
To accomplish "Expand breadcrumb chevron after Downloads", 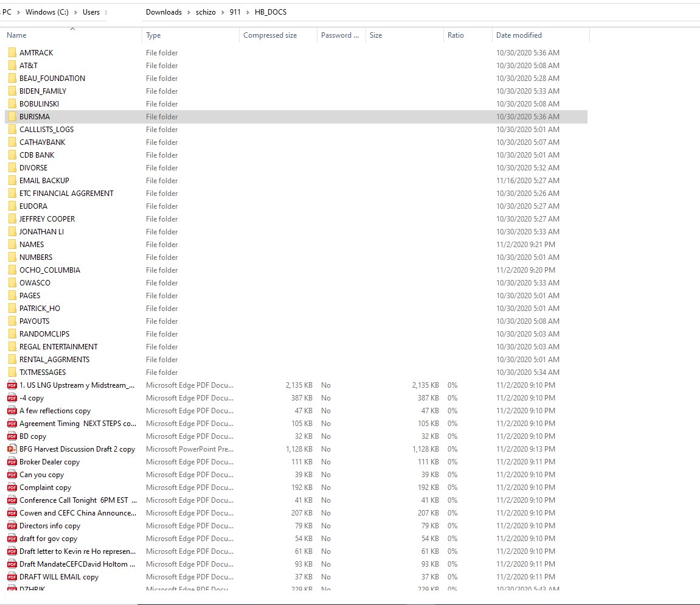I will pyautogui.click(x=189, y=13).
